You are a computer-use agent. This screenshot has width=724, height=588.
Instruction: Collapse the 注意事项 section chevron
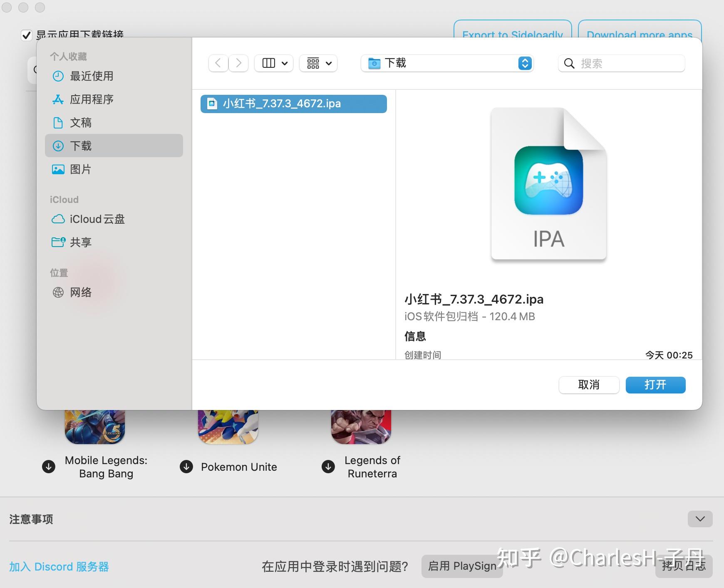point(701,519)
